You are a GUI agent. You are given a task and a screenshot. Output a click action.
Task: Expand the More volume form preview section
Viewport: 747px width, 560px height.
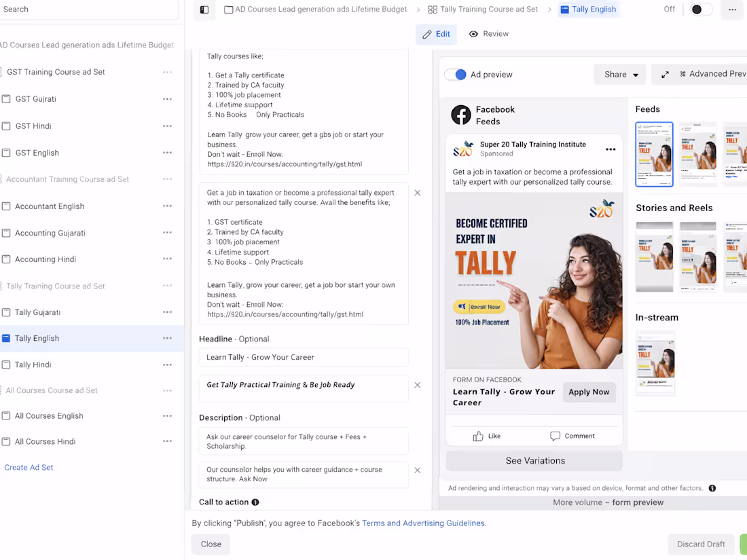pyautogui.click(x=608, y=502)
